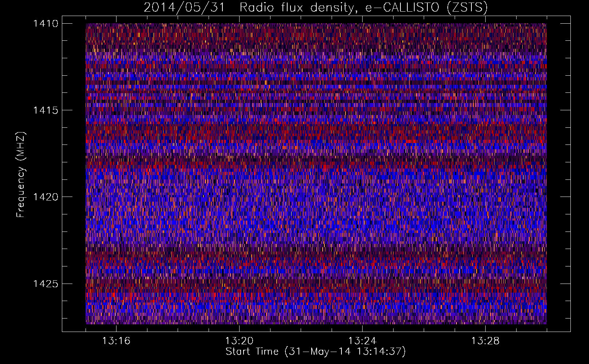Click the 13:20 time tick label

[x=239, y=341]
